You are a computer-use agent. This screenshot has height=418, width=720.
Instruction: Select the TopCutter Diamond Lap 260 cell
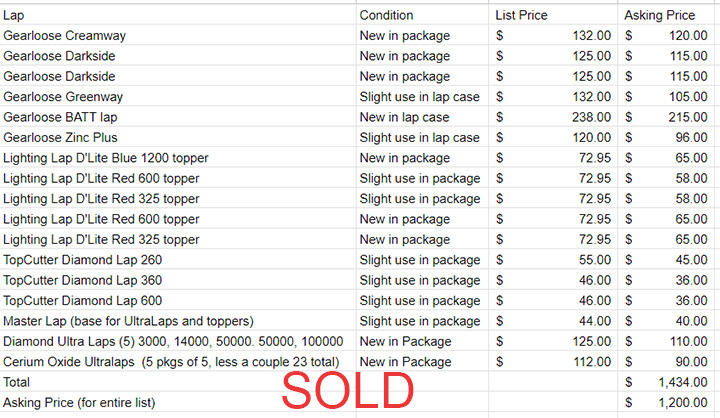point(84,260)
